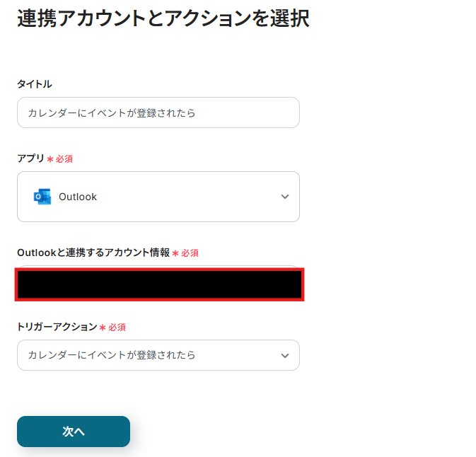Image resolution: width=476 pixels, height=457 pixels.
Task: Click the Outlook icon in app selector
Action: click(x=42, y=197)
